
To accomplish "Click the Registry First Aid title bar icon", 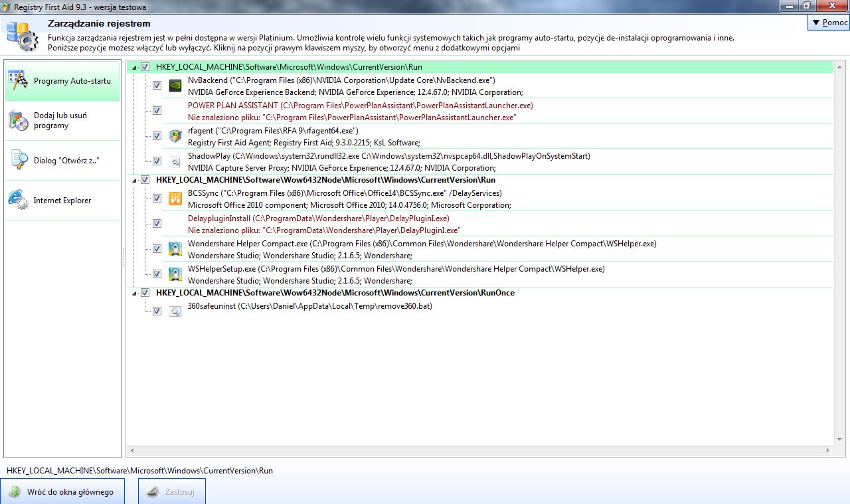I will (7, 7).
